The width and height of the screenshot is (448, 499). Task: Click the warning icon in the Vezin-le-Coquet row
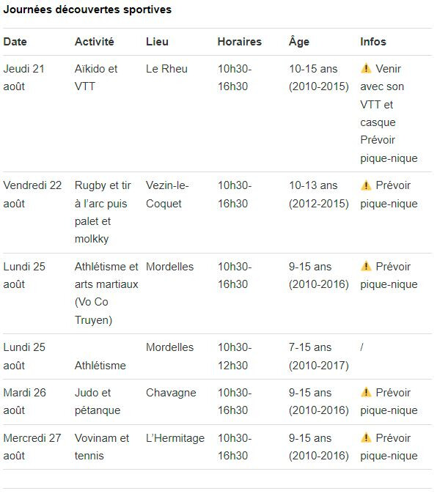click(366, 185)
